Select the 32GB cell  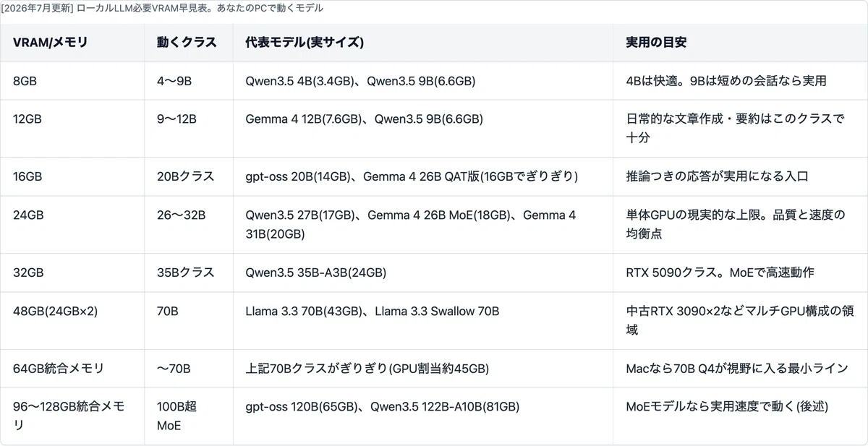tap(72, 273)
